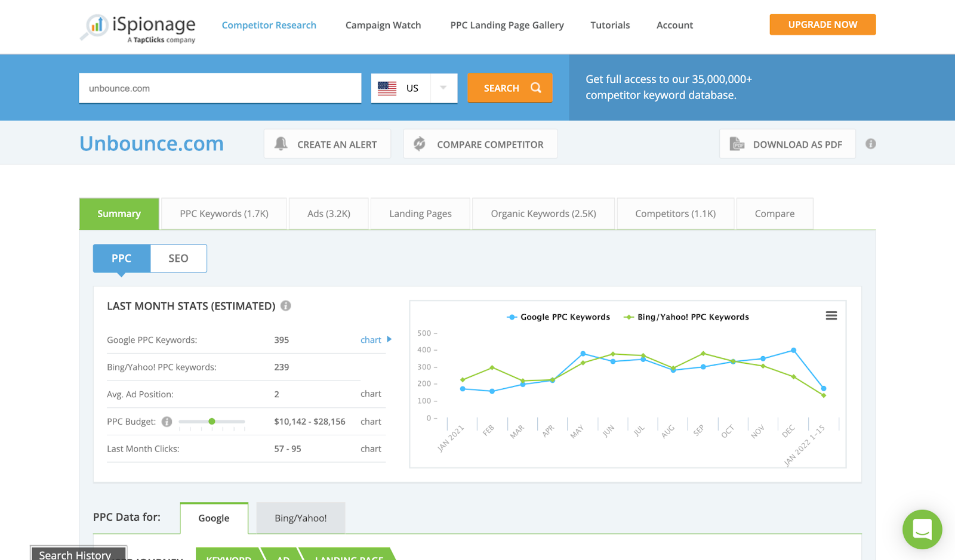Click the Search button
This screenshot has width=955, height=560.
[x=510, y=88]
